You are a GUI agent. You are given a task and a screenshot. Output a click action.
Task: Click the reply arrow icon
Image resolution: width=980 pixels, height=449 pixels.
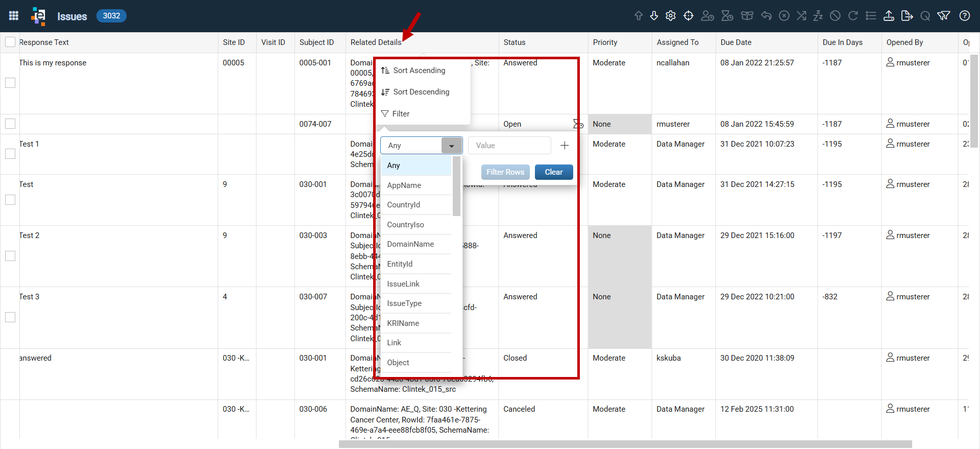click(x=766, y=16)
